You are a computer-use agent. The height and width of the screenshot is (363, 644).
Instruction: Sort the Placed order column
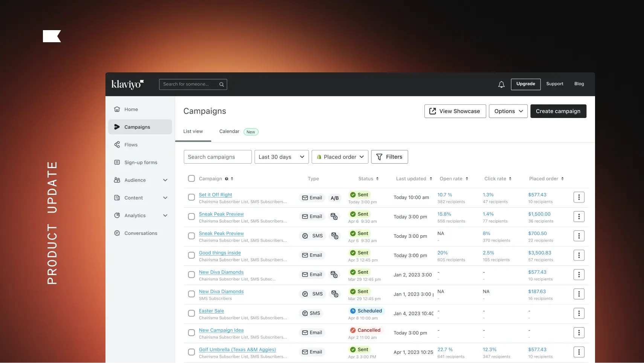tap(562, 179)
